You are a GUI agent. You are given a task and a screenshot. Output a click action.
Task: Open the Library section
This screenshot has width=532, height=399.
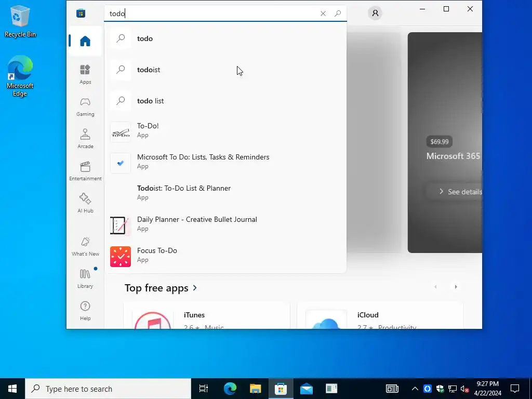click(x=85, y=278)
